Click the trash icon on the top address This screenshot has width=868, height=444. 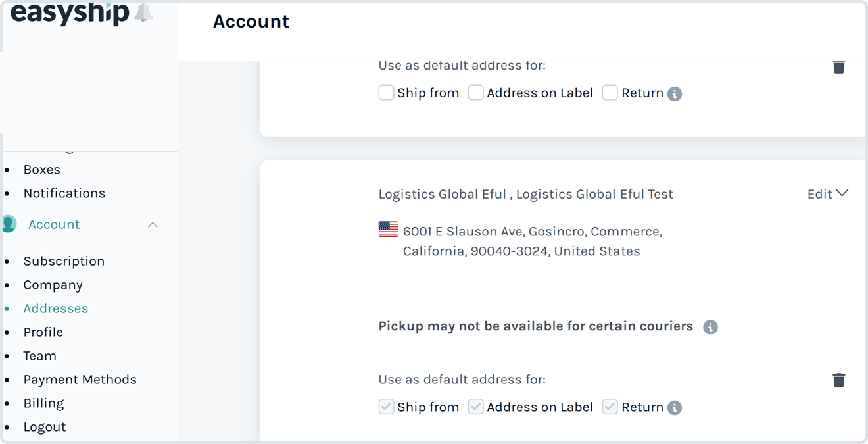point(839,67)
